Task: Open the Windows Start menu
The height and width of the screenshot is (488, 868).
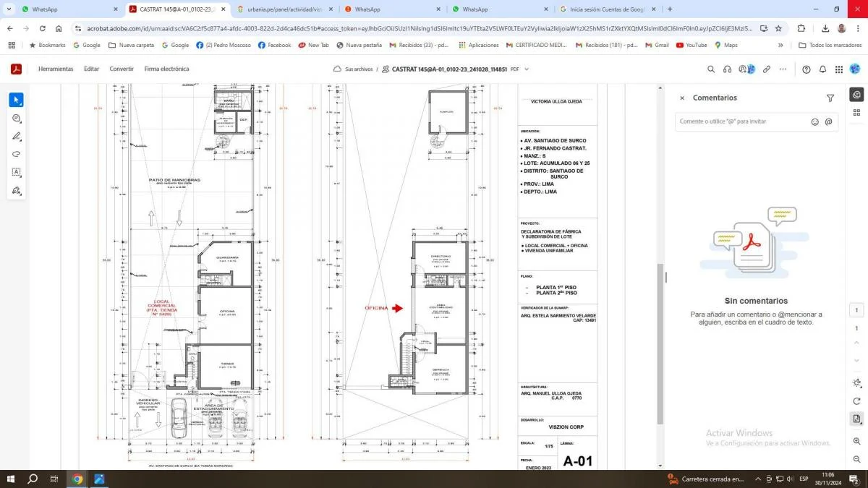Action: coord(11,479)
